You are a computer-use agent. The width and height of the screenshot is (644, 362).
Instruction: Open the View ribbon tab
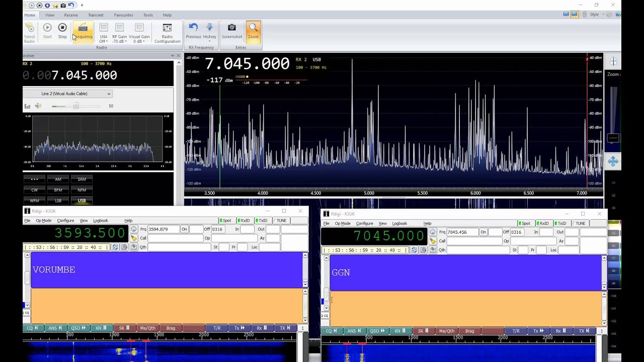point(50,15)
